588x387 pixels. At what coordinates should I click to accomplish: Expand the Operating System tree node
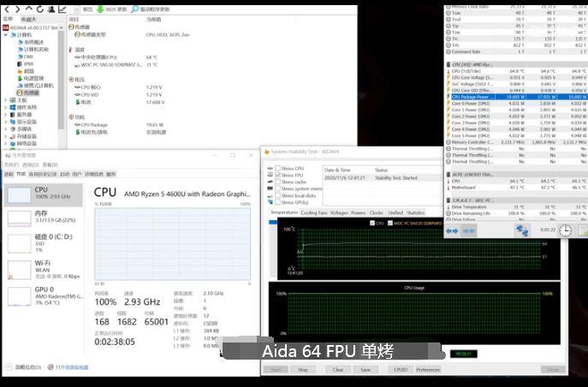(x=6, y=107)
